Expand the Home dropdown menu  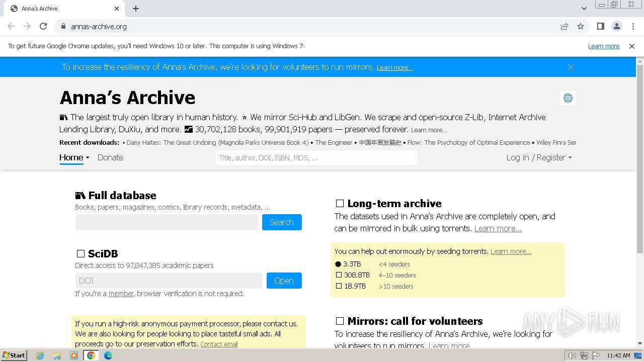click(74, 157)
